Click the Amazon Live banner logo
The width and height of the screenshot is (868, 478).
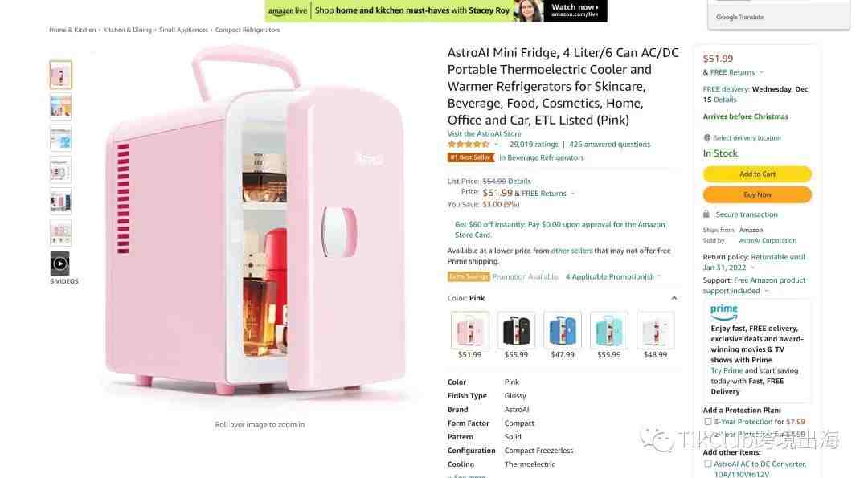(x=288, y=10)
